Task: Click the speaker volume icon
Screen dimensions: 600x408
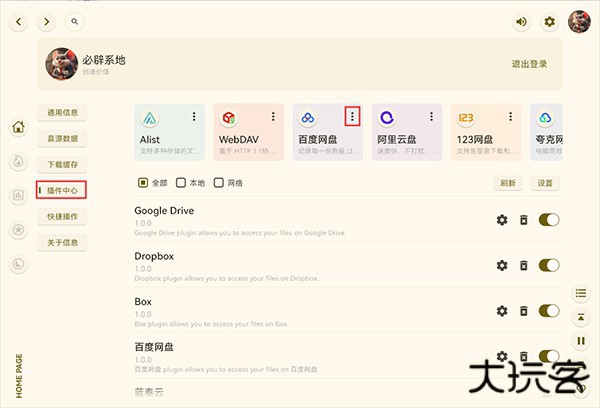Action: [521, 21]
